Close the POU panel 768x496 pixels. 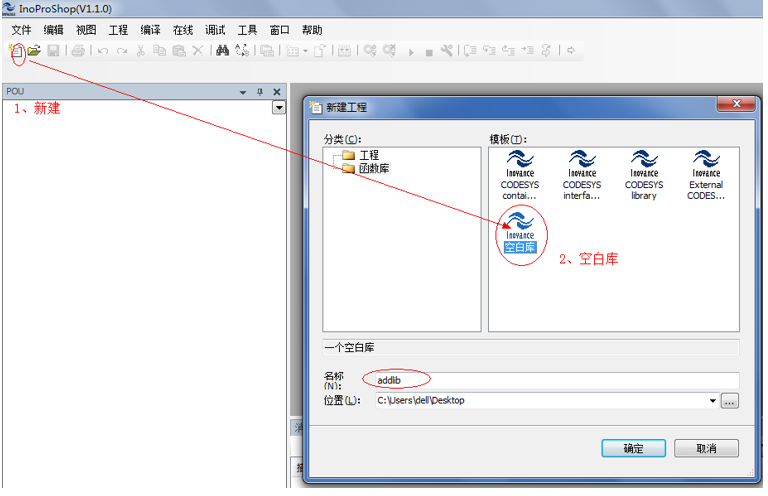tap(277, 92)
